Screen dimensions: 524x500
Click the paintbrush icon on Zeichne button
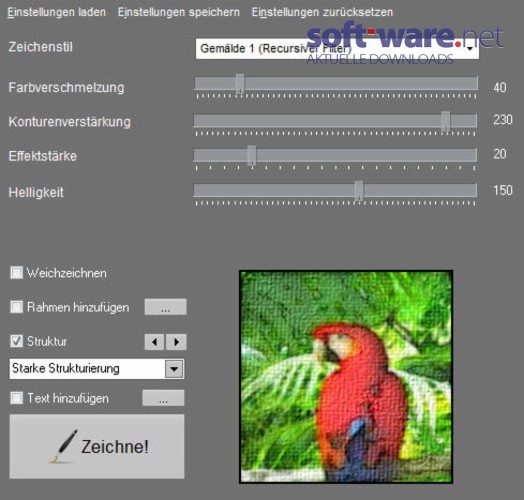click(63, 447)
